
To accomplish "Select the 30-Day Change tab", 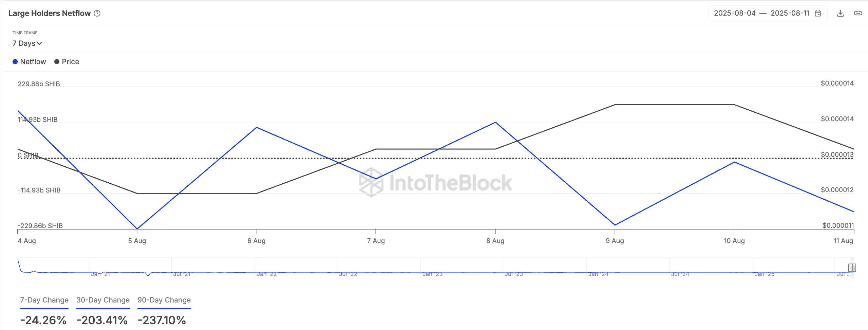I will (103, 300).
